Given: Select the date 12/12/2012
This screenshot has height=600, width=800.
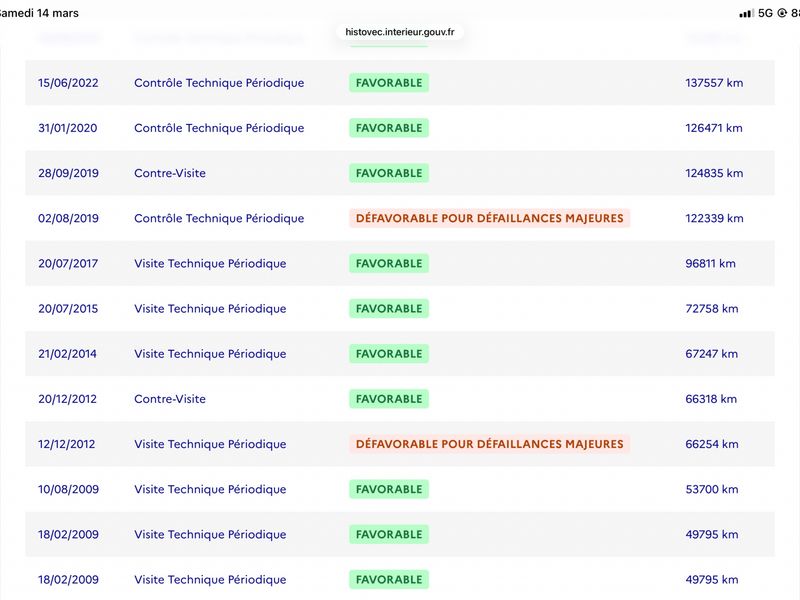Looking at the screenshot, I should tap(66, 444).
